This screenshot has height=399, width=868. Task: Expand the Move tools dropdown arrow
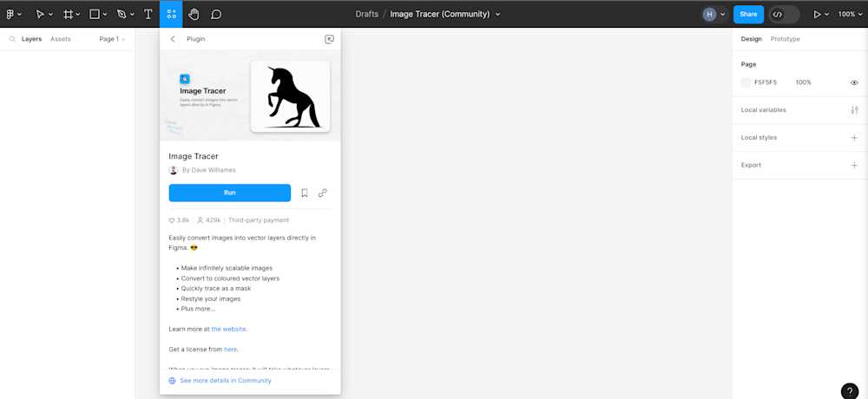pos(51,15)
